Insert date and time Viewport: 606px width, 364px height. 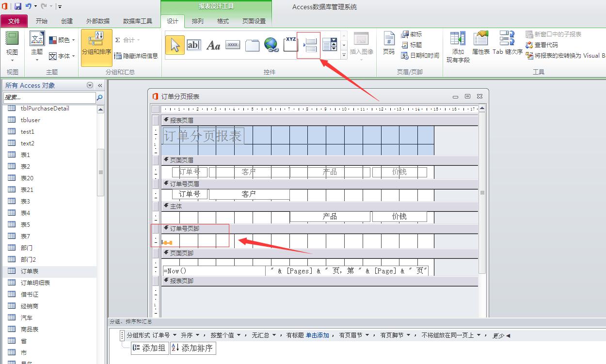click(x=420, y=55)
